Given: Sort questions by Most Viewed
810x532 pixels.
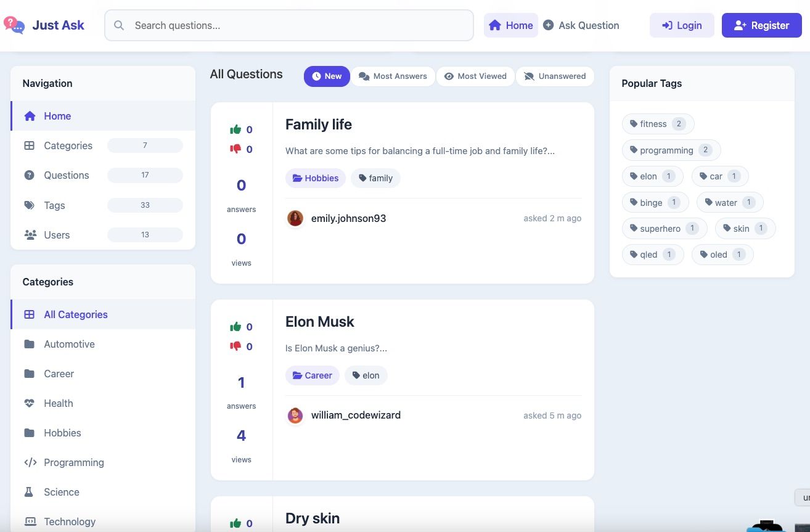Looking at the screenshot, I should 475,76.
